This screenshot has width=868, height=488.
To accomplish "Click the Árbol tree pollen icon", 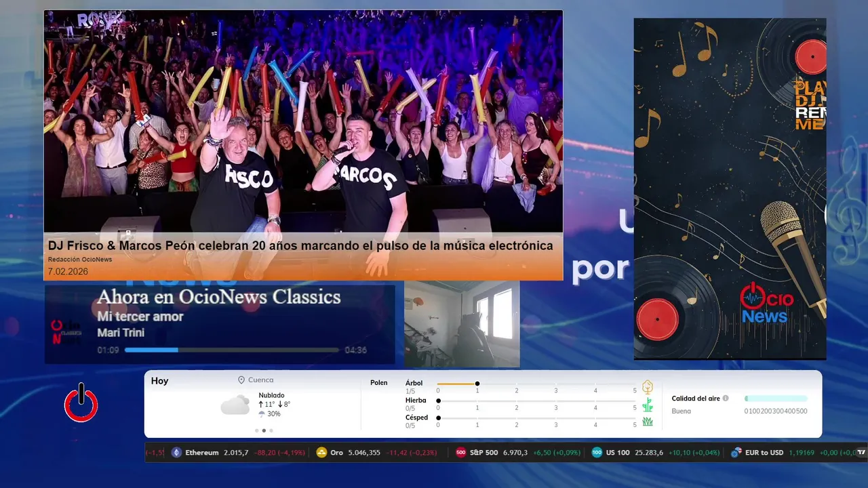I will pos(648,387).
